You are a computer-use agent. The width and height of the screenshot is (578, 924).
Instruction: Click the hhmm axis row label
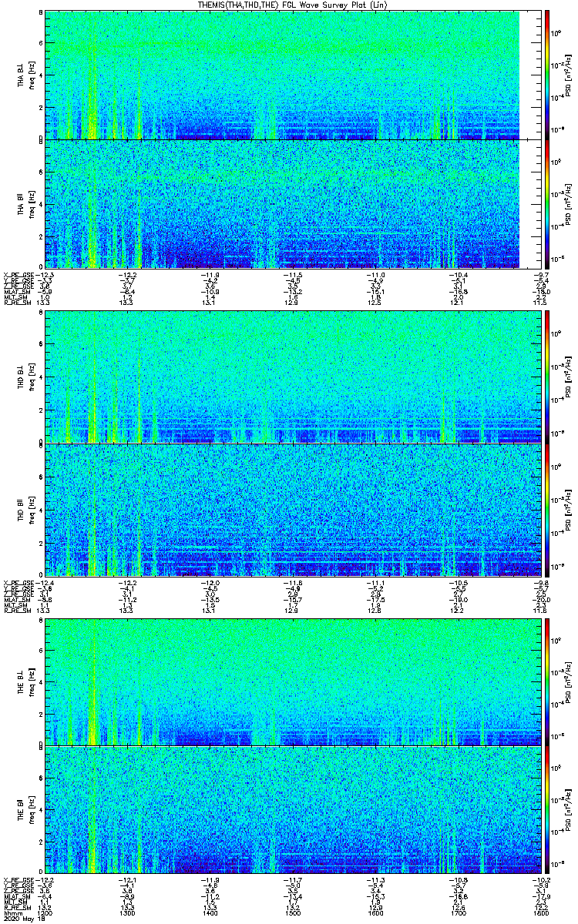12,912
